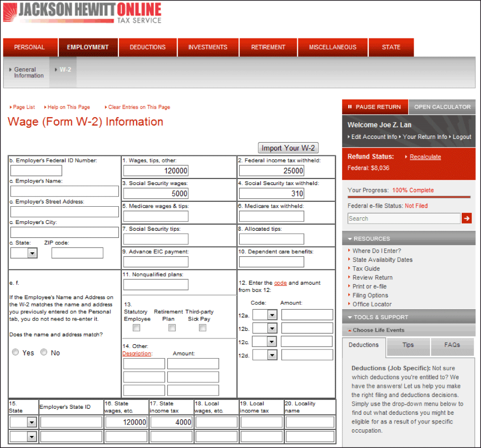Select No for name and address match

click(x=44, y=352)
